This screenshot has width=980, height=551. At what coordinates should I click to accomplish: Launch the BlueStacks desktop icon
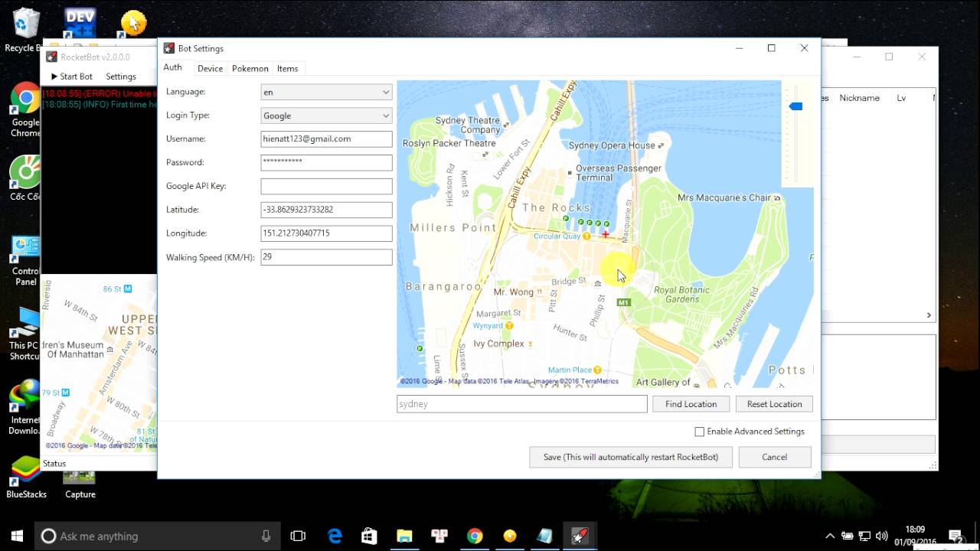click(x=26, y=477)
